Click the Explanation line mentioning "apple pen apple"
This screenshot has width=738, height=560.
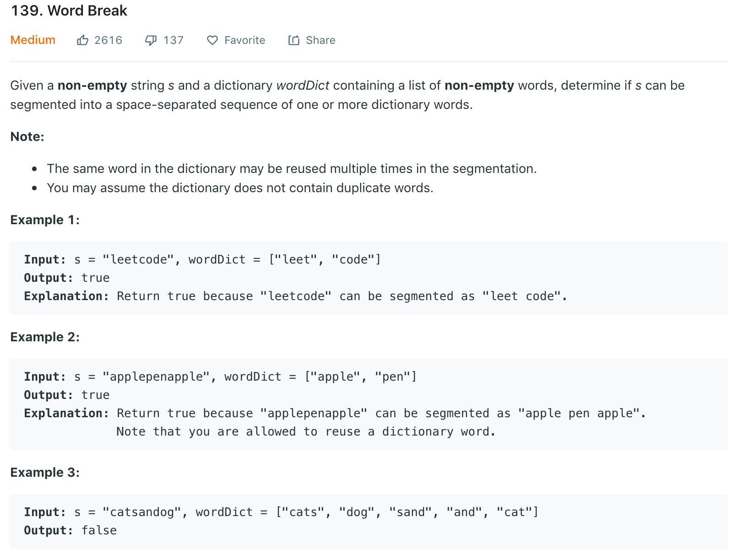(x=335, y=413)
